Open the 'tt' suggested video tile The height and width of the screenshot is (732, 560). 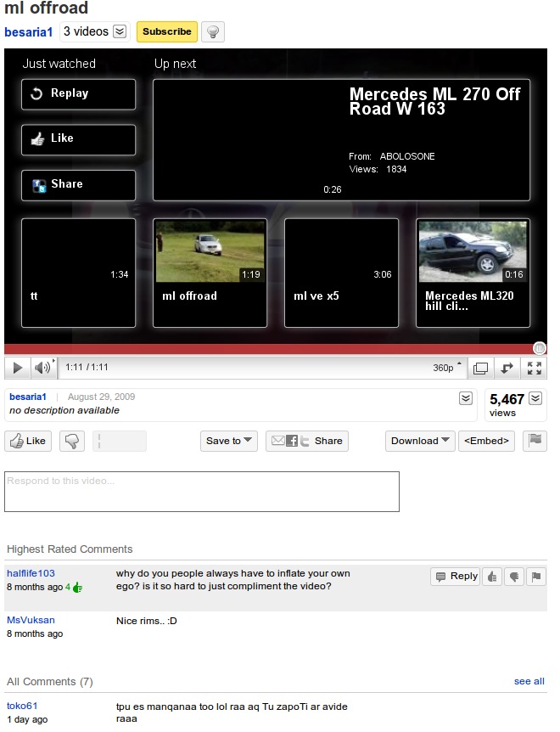coord(78,273)
